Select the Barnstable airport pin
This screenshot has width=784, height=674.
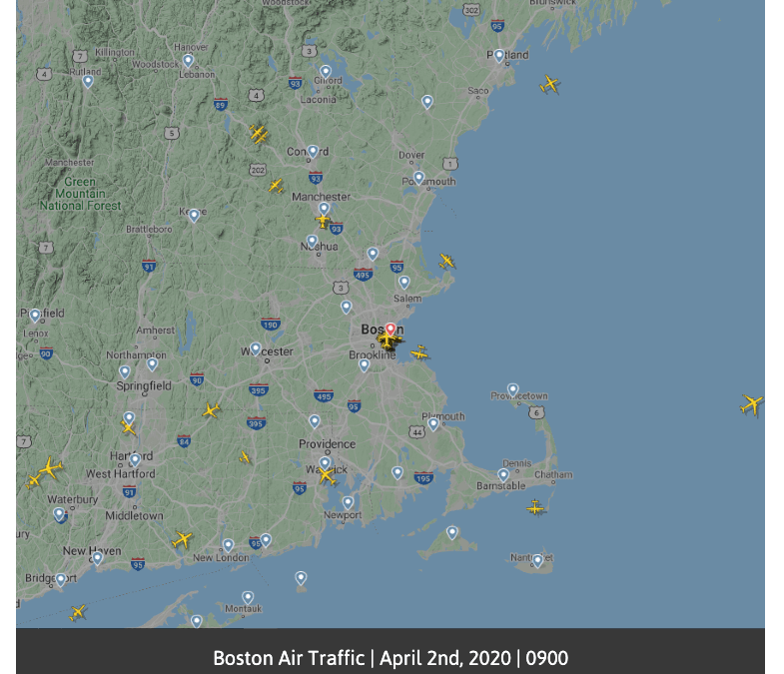503,474
